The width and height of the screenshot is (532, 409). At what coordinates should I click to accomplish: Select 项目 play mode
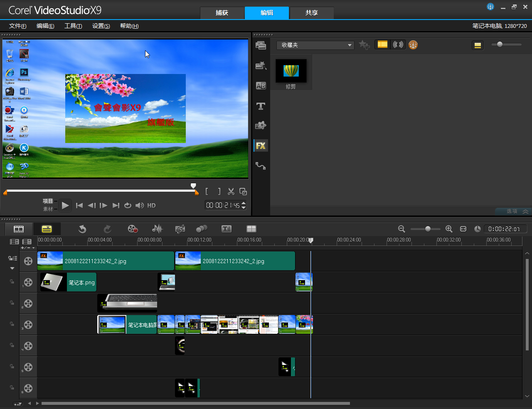(48, 201)
